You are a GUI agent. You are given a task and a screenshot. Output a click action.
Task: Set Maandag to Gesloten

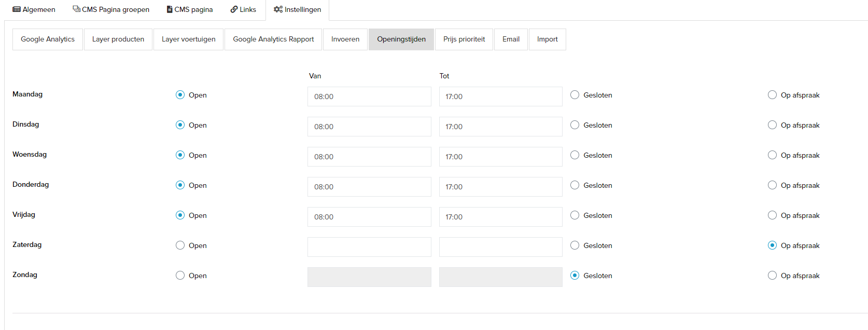click(575, 95)
